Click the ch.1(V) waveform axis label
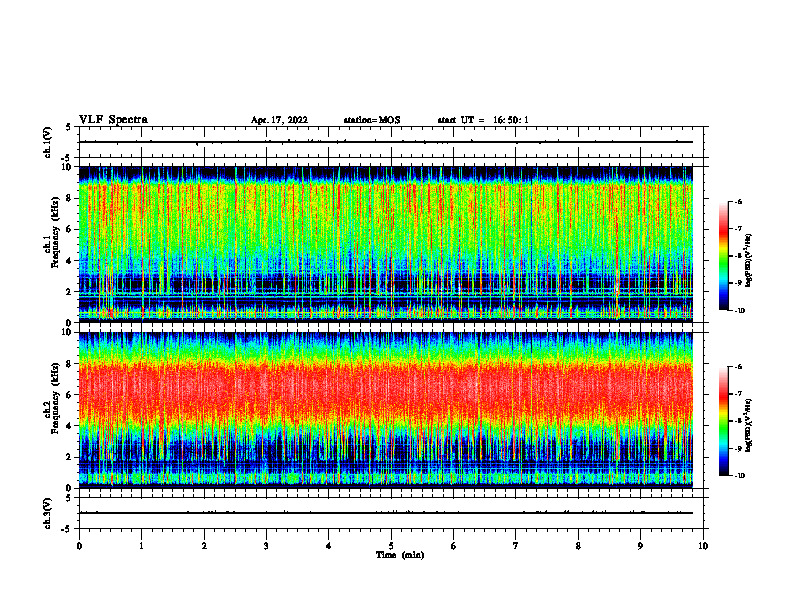This screenshot has width=792, height=612. (x=48, y=142)
